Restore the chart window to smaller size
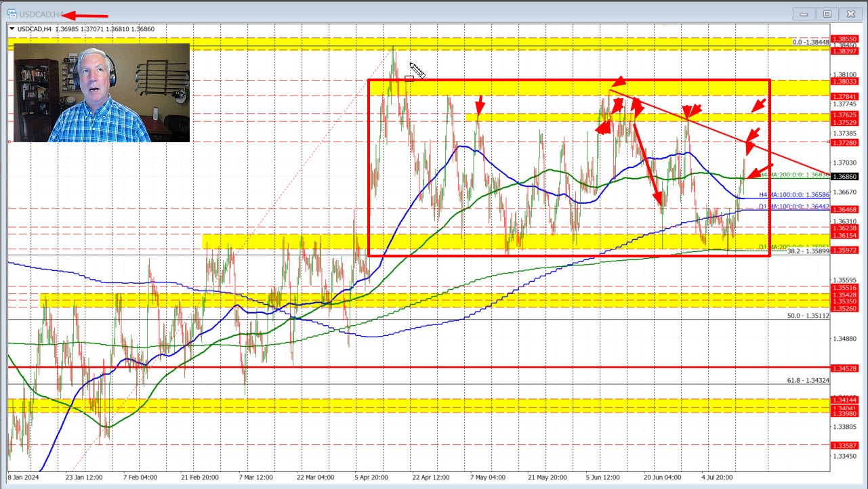The height and width of the screenshot is (489, 868). coord(827,14)
